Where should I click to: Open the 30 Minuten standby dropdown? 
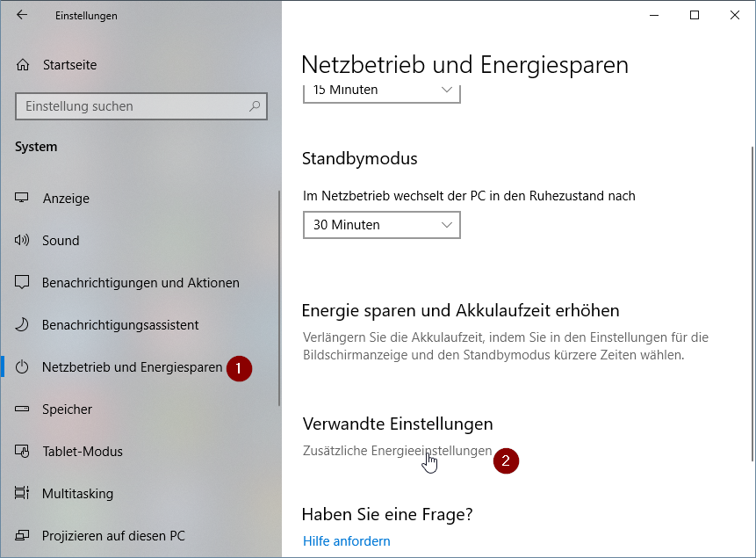pos(381,225)
